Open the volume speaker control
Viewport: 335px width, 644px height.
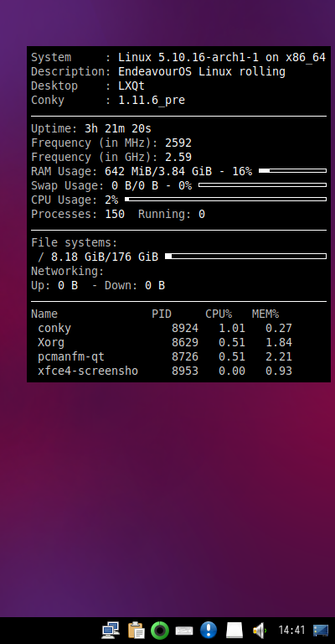[x=259, y=630]
